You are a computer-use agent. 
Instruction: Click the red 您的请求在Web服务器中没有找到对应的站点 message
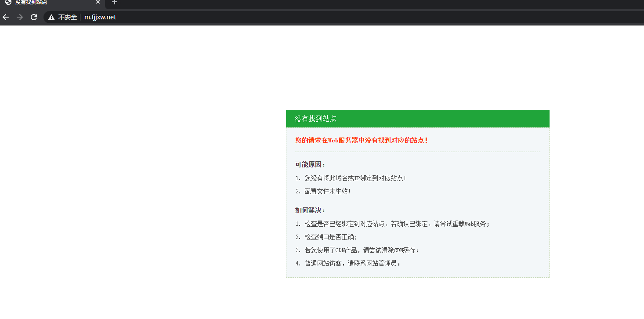(362, 140)
